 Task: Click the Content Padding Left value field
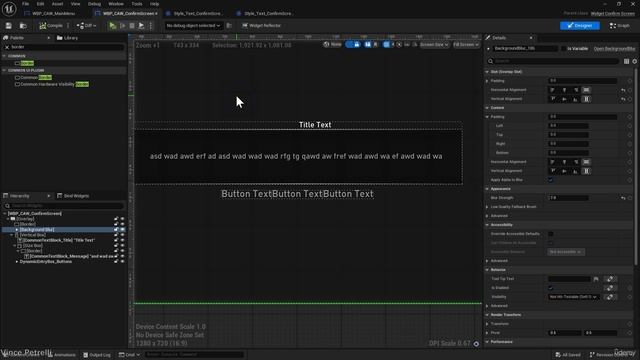click(x=568, y=126)
